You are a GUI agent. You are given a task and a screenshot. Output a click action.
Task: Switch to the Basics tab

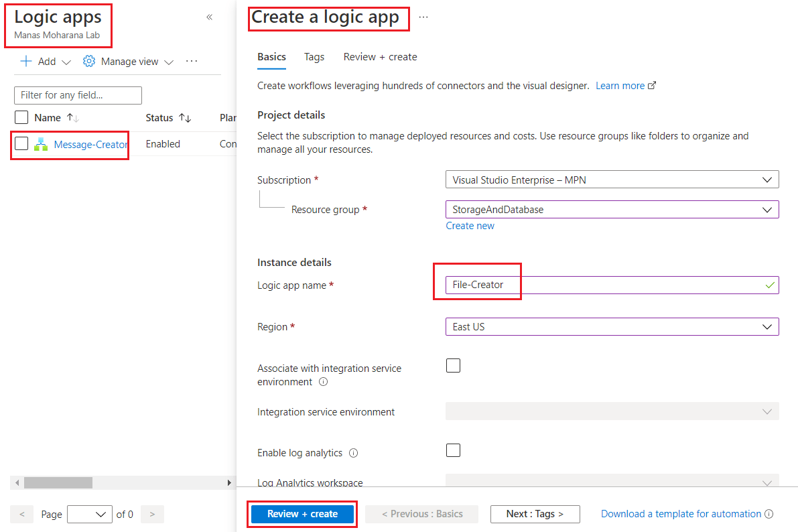271,57
